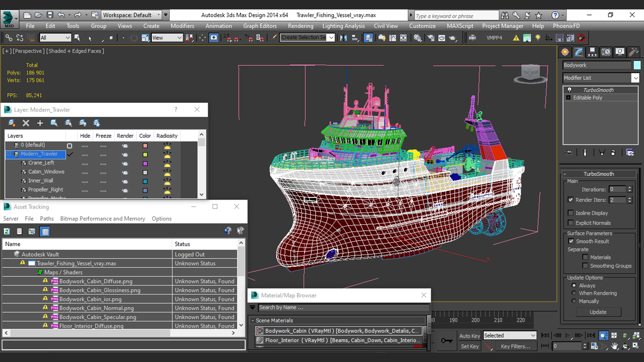
Task: Open the Create Selection Set dropdown
Action: (x=307, y=38)
